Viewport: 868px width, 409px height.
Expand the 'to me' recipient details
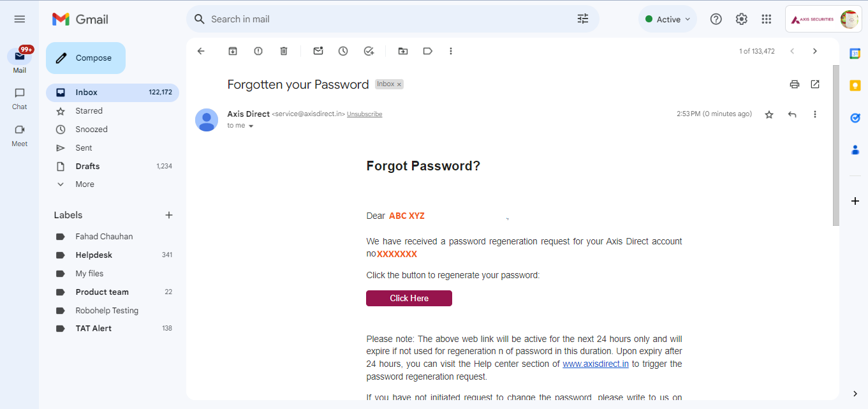251,126
